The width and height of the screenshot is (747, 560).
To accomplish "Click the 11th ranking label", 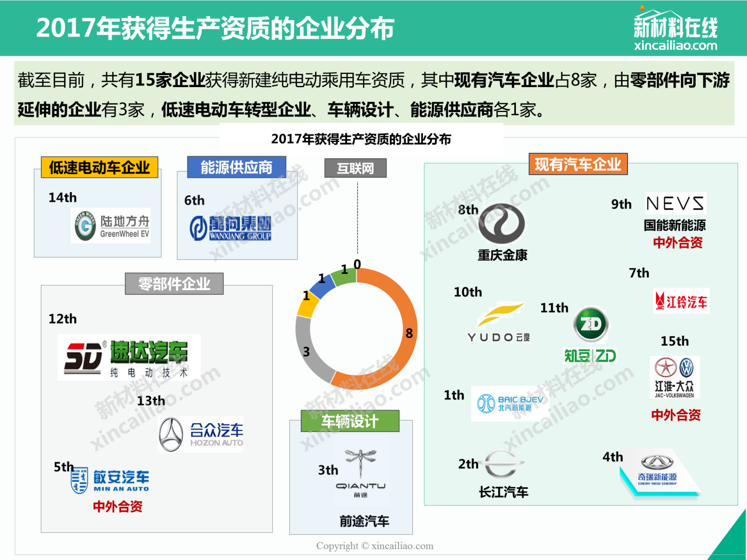I will (x=554, y=308).
